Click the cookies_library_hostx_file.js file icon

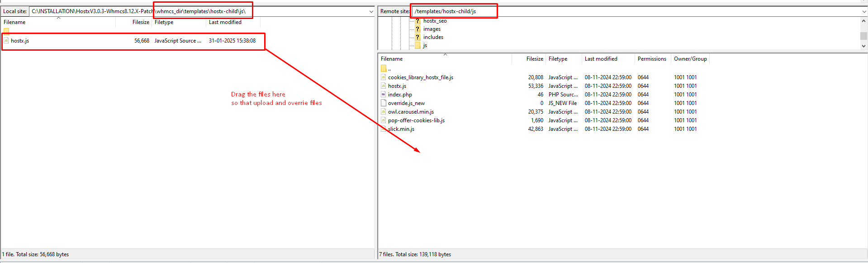tap(383, 77)
